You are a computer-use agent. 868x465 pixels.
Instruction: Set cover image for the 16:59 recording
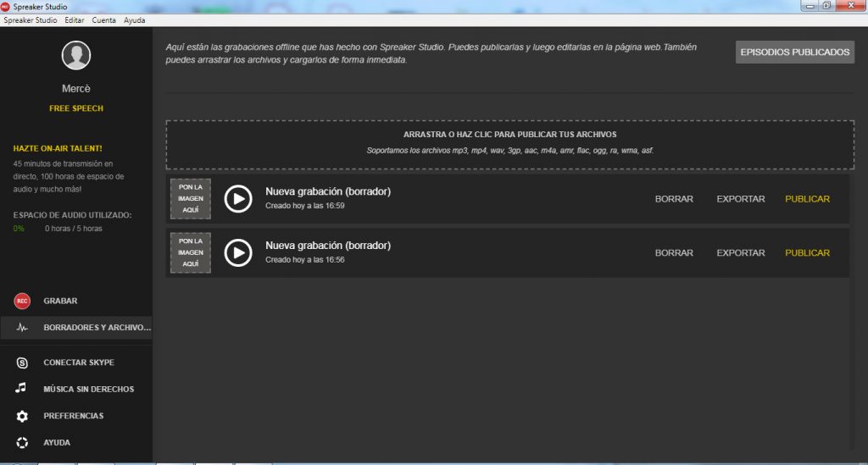(191, 199)
